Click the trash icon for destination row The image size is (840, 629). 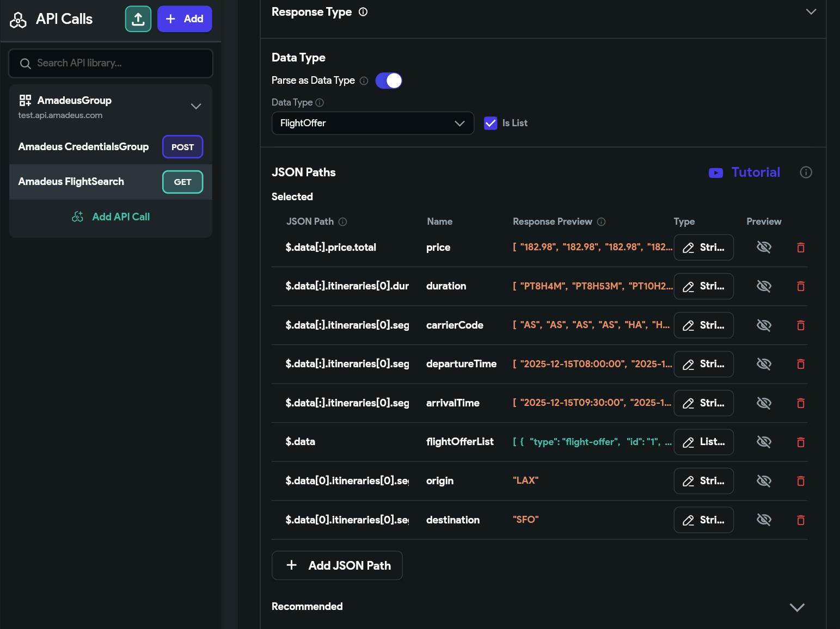tap(800, 520)
